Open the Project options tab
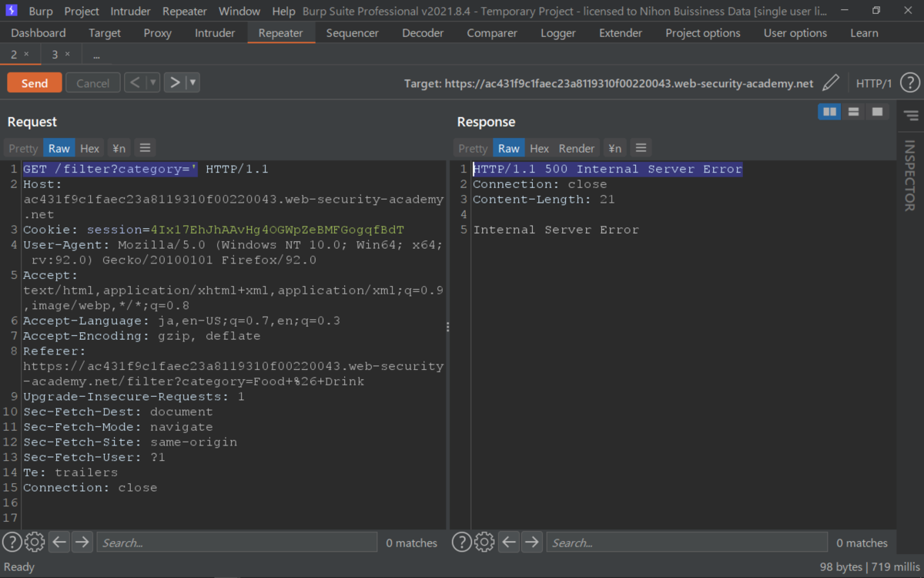 click(x=703, y=33)
